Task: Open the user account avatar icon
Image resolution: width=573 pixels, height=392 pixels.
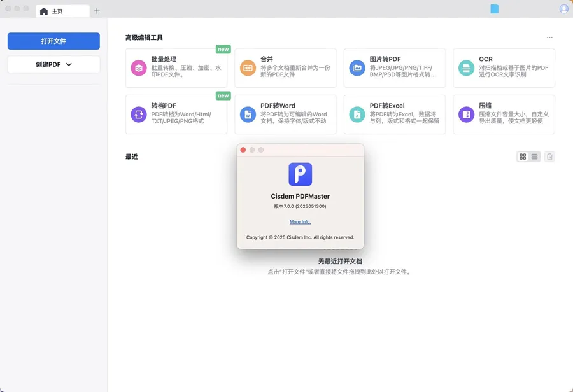Action: pos(563,9)
